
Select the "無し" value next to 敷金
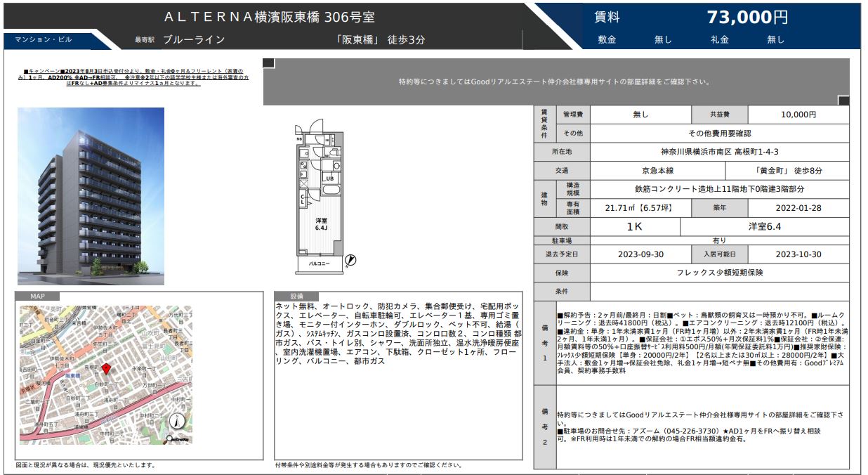pos(663,40)
